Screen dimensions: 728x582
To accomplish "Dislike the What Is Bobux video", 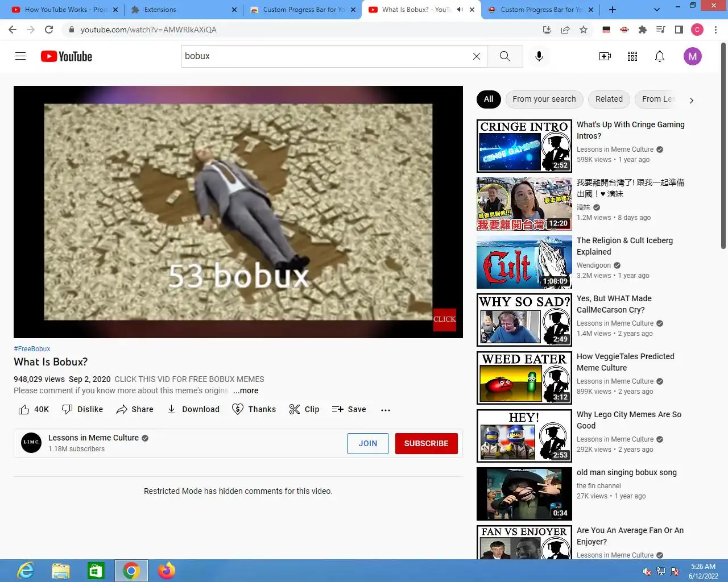I will coord(82,409).
